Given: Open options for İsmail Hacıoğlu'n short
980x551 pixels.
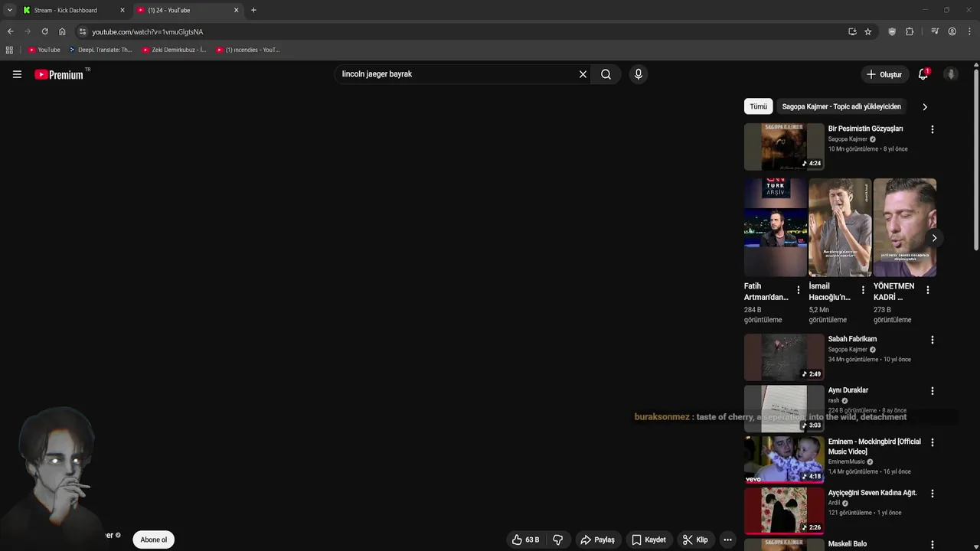Looking at the screenshot, I should (863, 290).
